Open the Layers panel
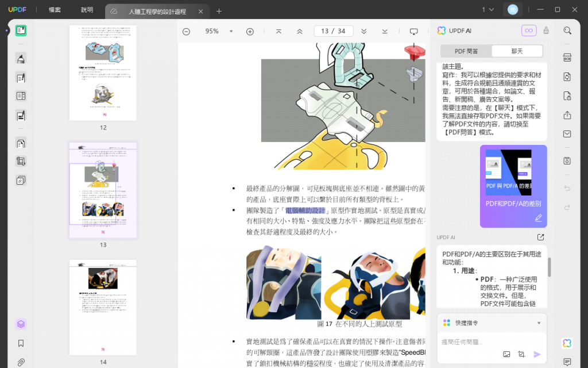Viewport: 588px width, 368px height. 21,324
